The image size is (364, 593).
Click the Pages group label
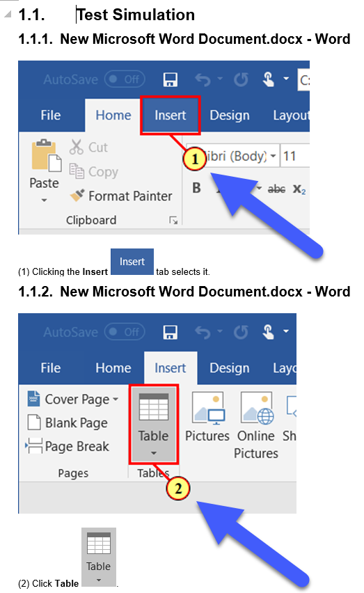click(x=73, y=473)
